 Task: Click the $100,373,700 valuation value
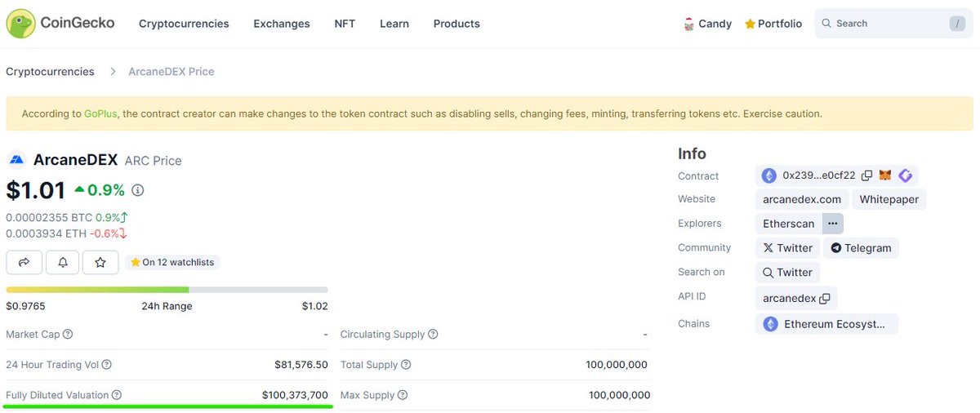[295, 395]
